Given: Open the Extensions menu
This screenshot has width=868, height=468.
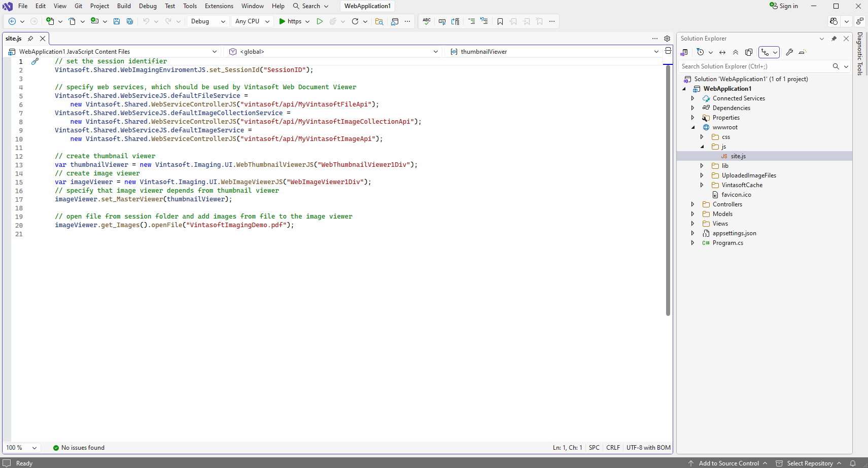Looking at the screenshot, I should pos(219,6).
